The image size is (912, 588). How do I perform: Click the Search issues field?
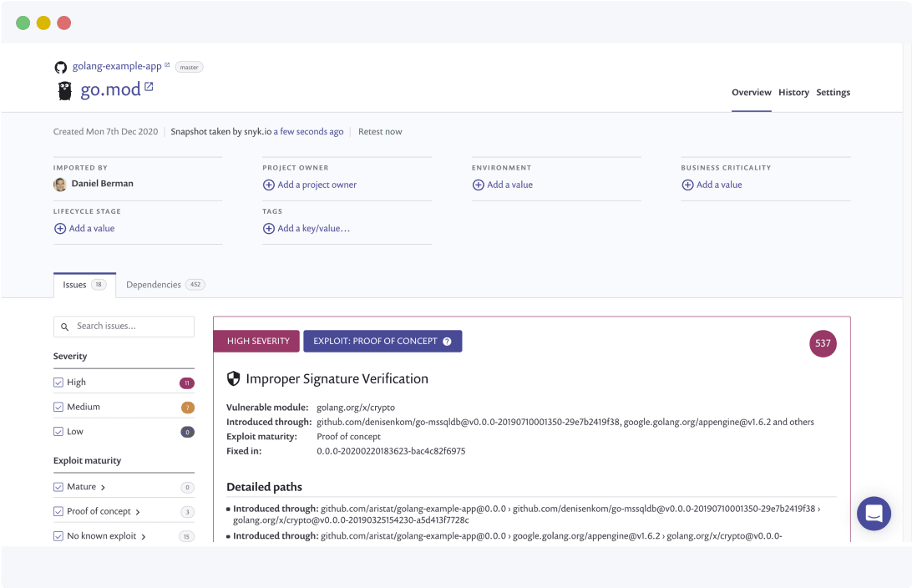coord(124,327)
